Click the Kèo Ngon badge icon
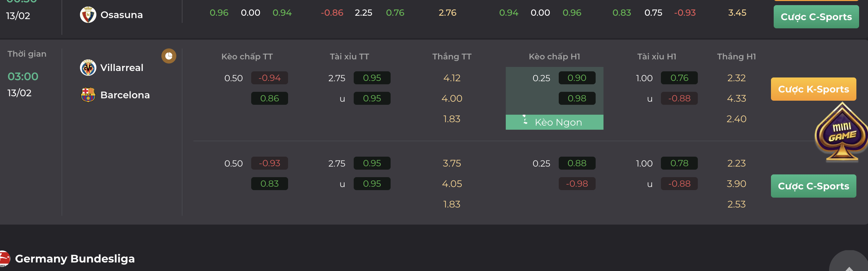868x271 pixels. coord(525,120)
